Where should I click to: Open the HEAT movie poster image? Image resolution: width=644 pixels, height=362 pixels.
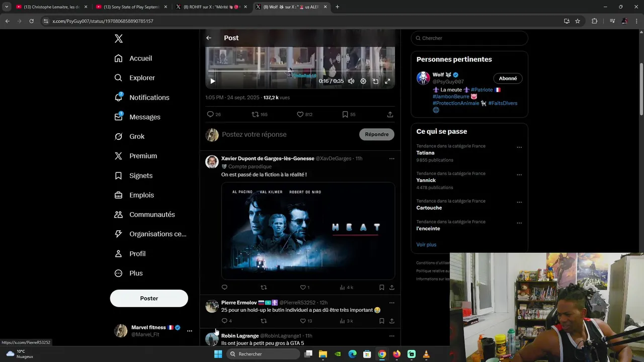[x=308, y=231]
